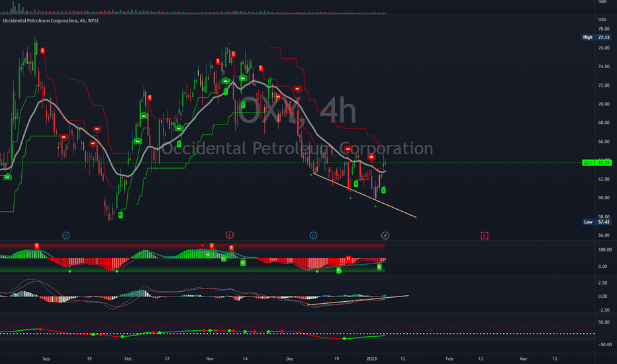Click the Feb label on time axis

tap(450, 359)
